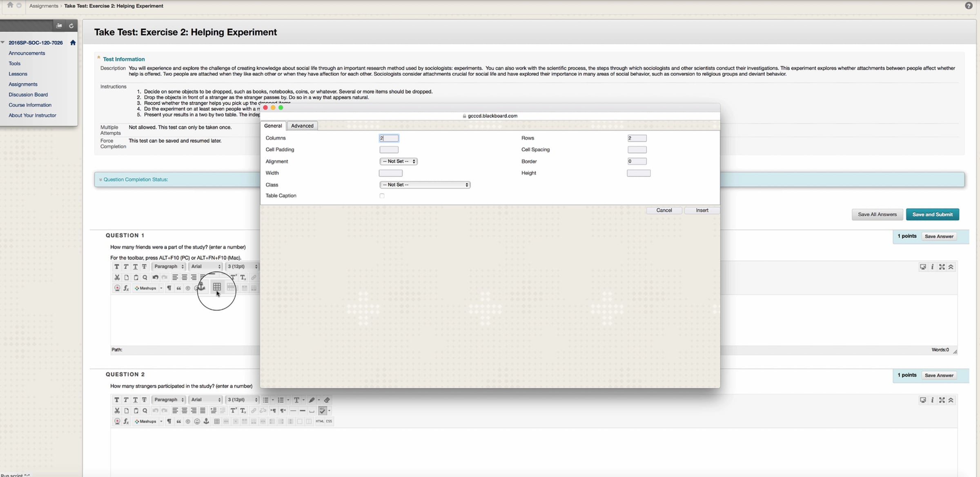Insert copyright symbol icon in Question 2 toolbar
This screenshot has width=980, height=477.
(188, 421)
